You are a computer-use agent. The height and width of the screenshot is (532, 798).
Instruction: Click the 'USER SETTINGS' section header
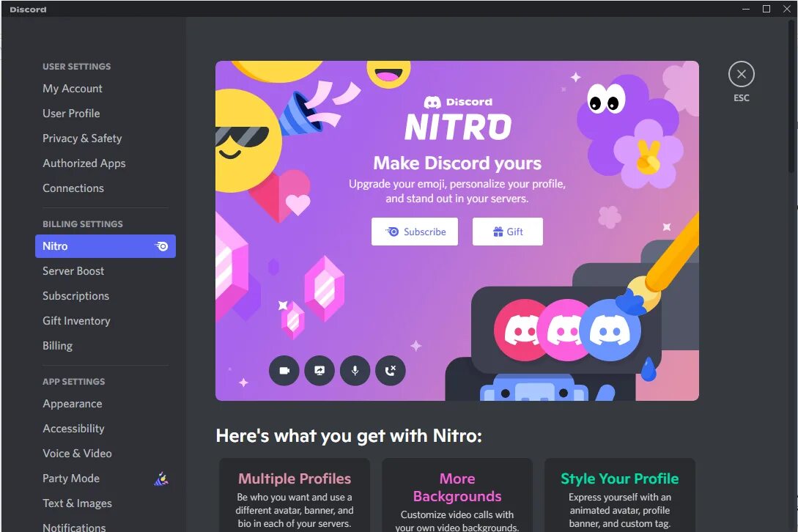click(x=77, y=67)
